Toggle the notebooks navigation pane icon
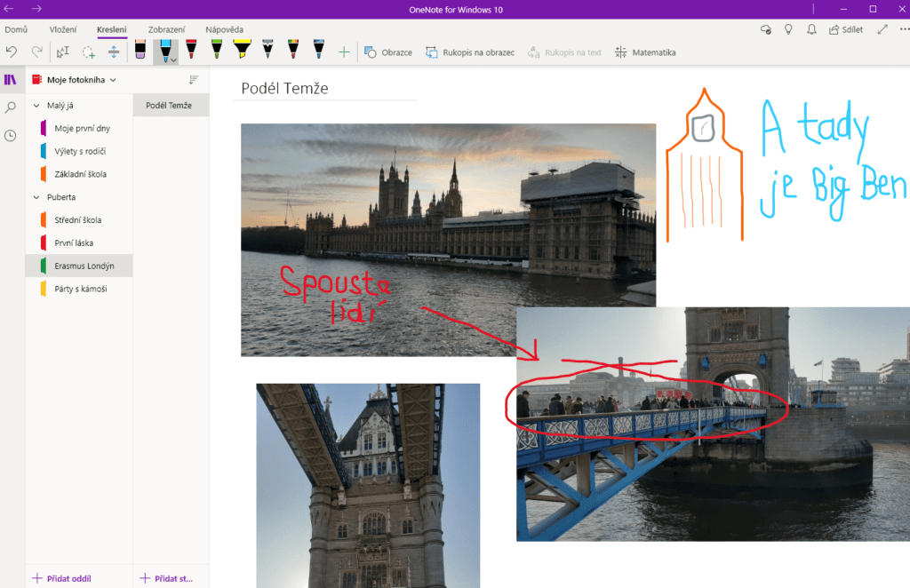910x588 pixels. pos(11,79)
